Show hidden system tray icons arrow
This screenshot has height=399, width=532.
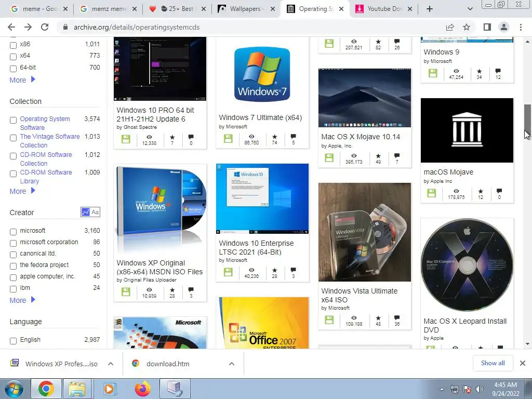coord(442,389)
